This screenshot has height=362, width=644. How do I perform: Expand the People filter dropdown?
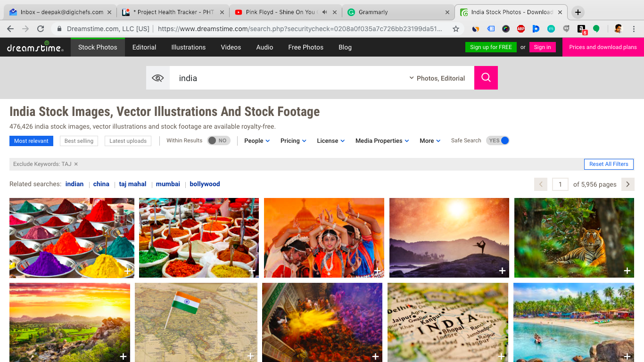coord(257,141)
